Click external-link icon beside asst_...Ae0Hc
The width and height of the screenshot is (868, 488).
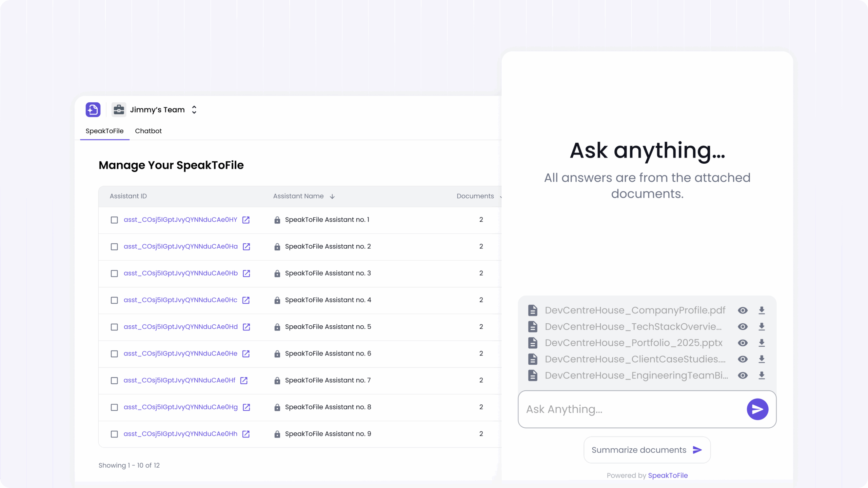[x=246, y=300]
